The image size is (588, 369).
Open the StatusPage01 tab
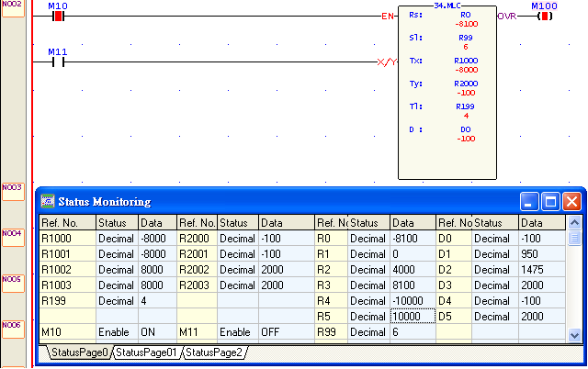(x=146, y=352)
